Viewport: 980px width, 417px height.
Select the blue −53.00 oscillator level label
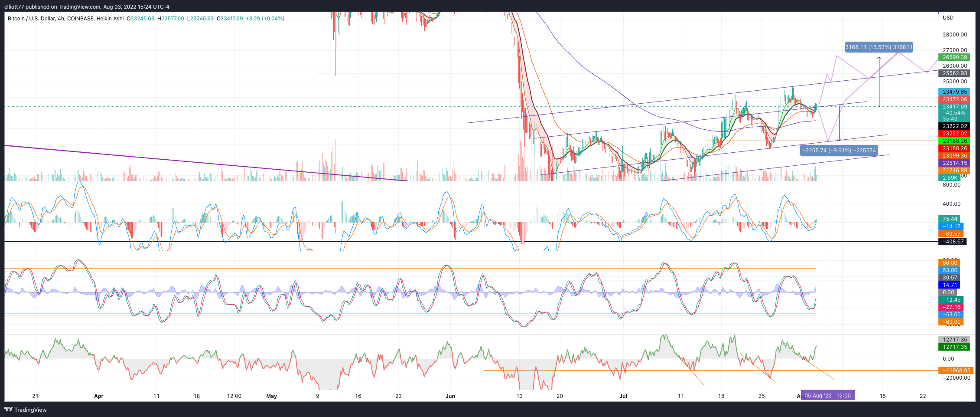(951, 315)
